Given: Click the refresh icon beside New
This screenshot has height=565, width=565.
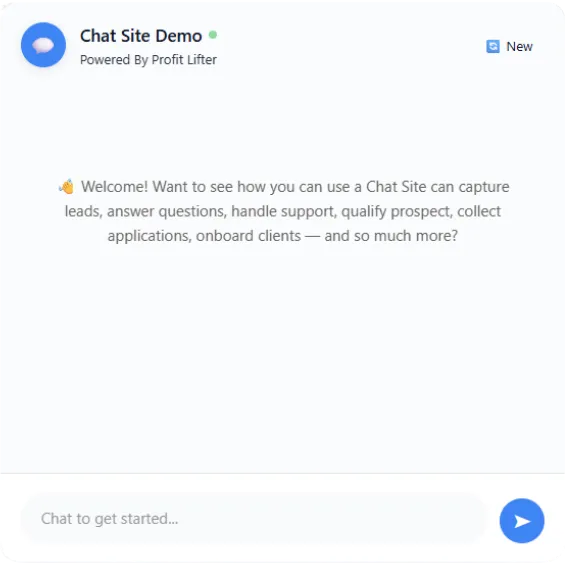Looking at the screenshot, I should click(x=493, y=46).
